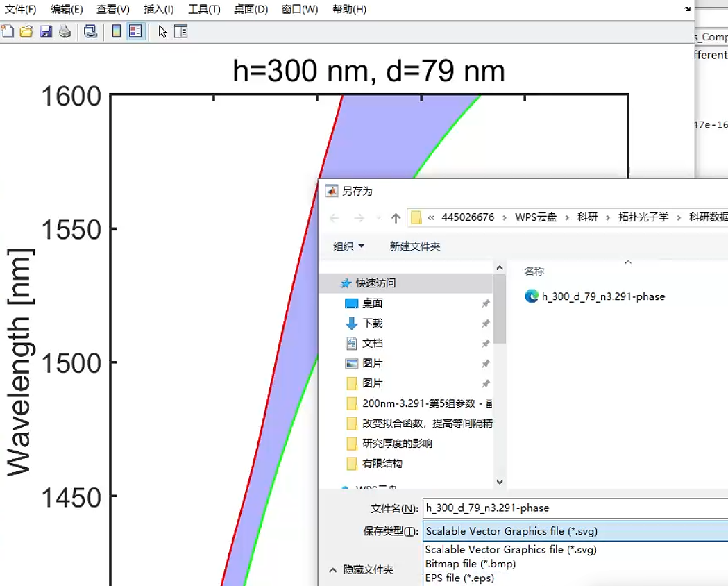Click the navigation pane scrollbar thumb

pyautogui.click(x=500, y=309)
